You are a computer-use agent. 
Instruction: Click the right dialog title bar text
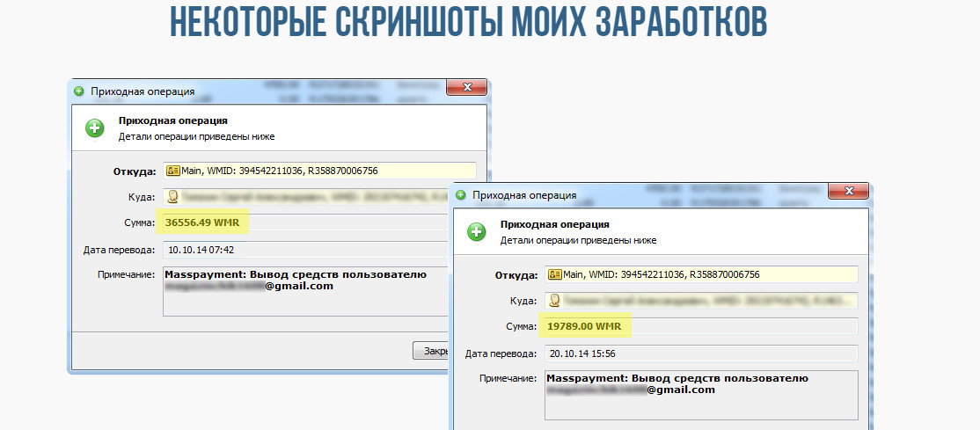[524, 195]
